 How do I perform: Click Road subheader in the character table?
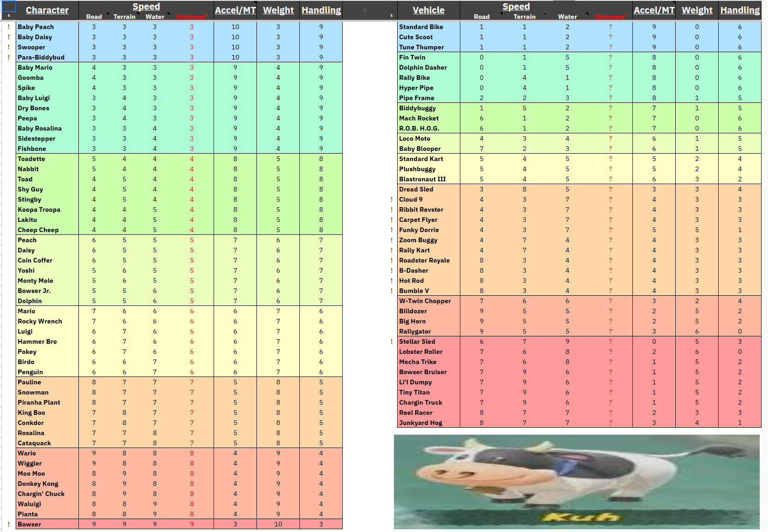94,17
